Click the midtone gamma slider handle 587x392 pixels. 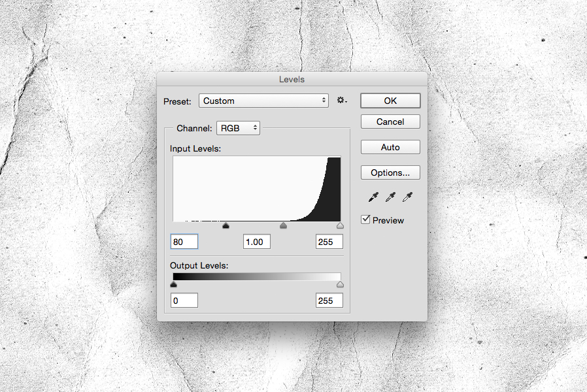point(283,225)
